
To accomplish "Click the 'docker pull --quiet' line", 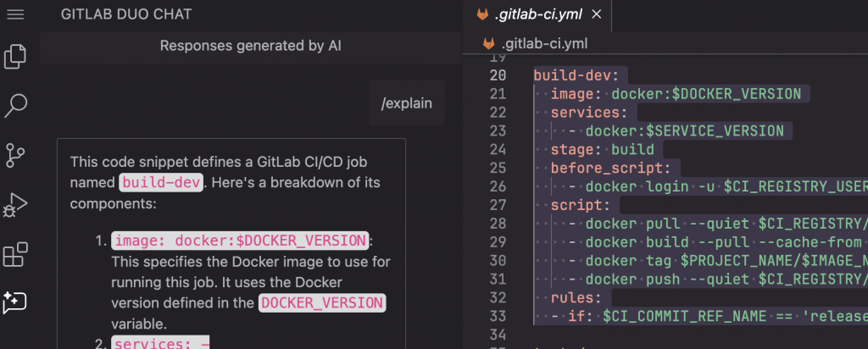I will coord(718,224).
